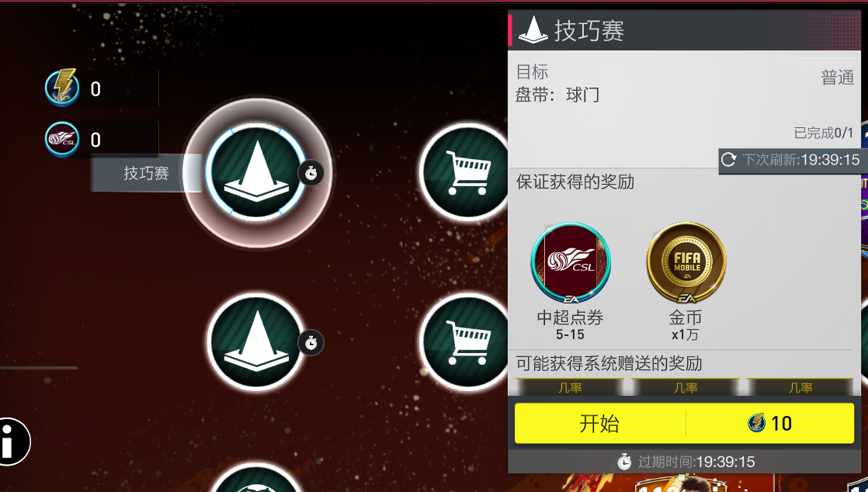Tap the lightning energy currency icon
868x492 pixels.
(x=62, y=88)
